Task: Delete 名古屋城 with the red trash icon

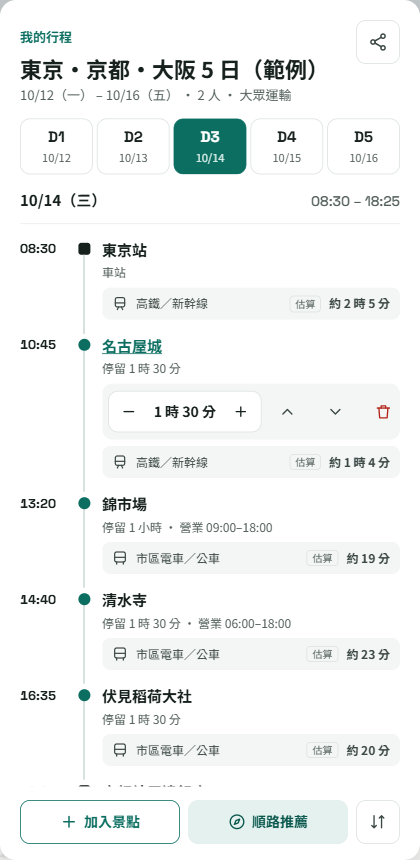Action: tap(383, 412)
